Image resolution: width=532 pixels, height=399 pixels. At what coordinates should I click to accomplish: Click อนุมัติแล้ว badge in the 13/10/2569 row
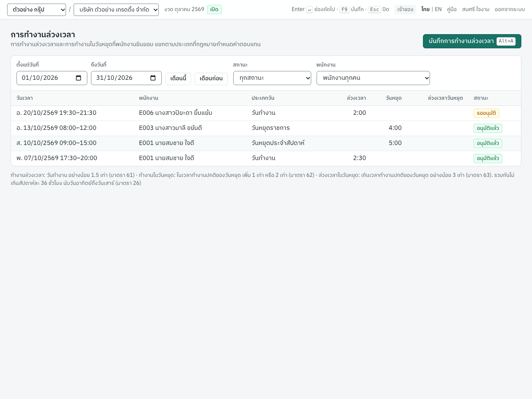488,128
